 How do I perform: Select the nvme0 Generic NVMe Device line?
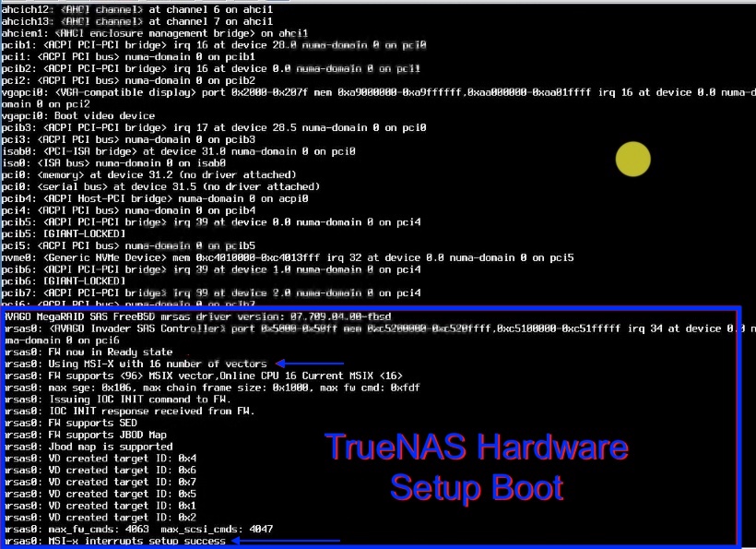point(288,257)
